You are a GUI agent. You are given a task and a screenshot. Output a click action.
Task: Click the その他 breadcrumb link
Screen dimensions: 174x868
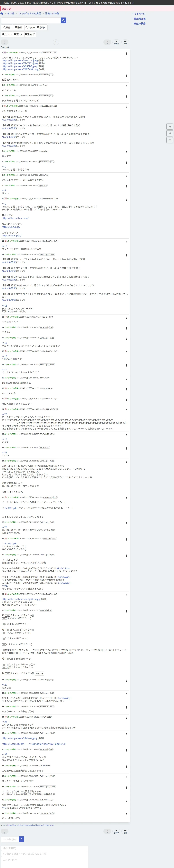pos(11,13)
